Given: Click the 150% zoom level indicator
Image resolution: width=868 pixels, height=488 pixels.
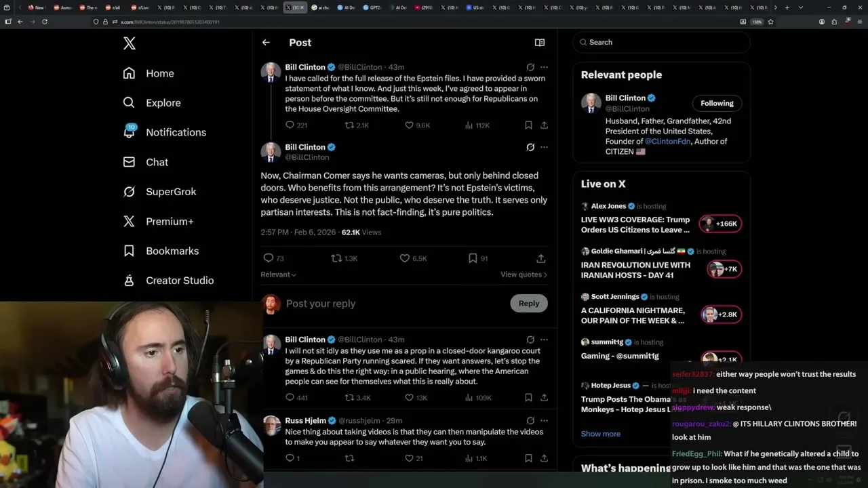Looking at the screenshot, I should (x=757, y=22).
